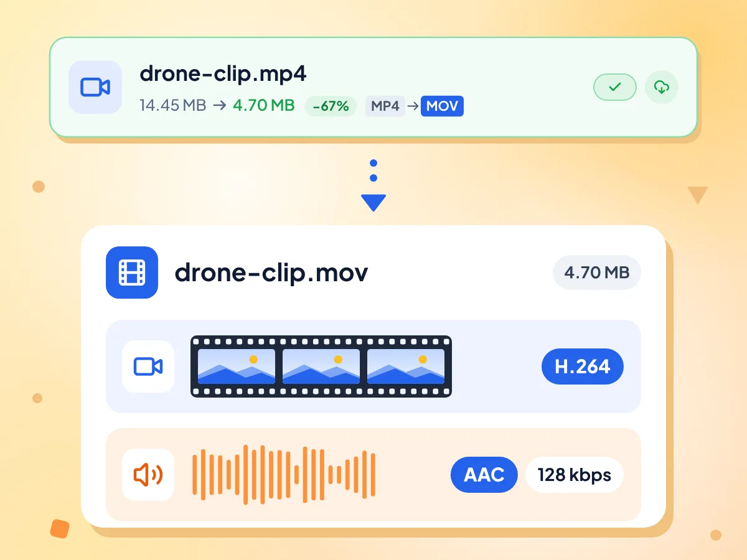This screenshot has height=560, width=747.
Task: Click the 4.70 MB size pill
Action: pyautogui.click(x=597, y=273)
